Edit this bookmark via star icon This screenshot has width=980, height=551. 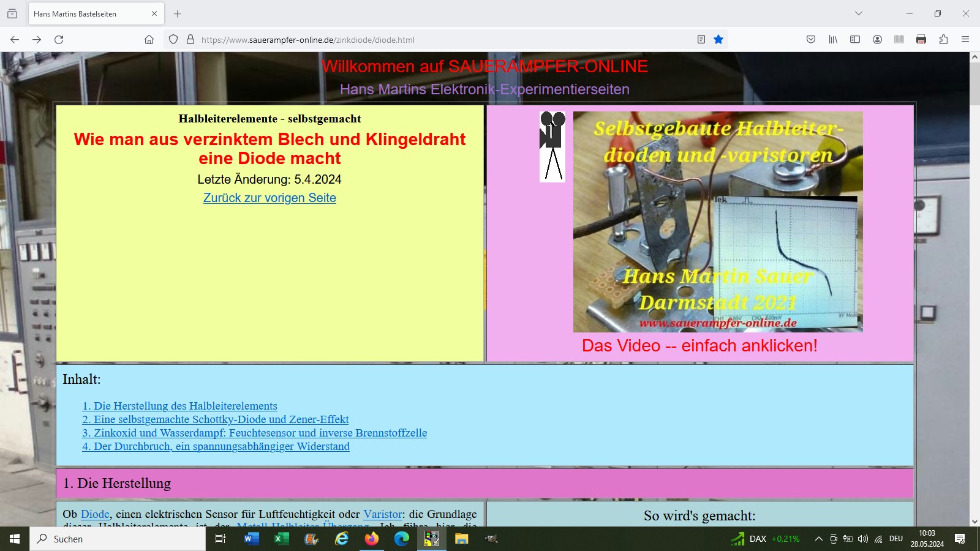pyautogui.click(x=718, y=39)
